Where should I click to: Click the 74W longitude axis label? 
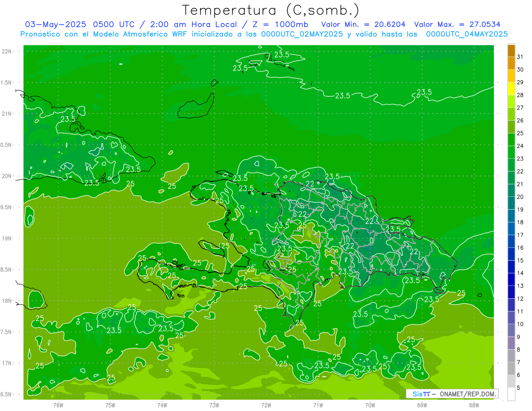coord(162,405)
